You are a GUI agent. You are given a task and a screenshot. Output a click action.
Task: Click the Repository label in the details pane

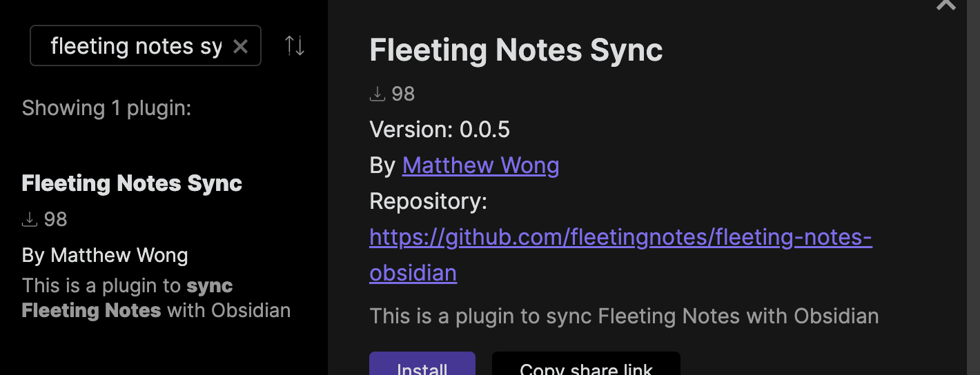428,201
